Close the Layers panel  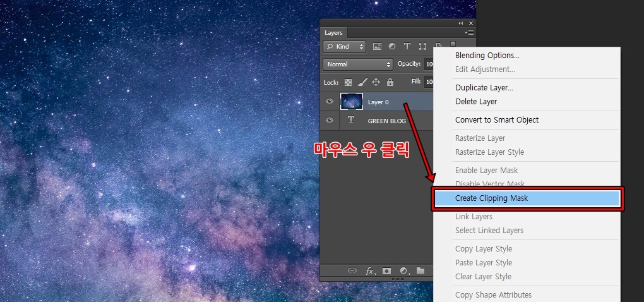click(x=470, y=23)
